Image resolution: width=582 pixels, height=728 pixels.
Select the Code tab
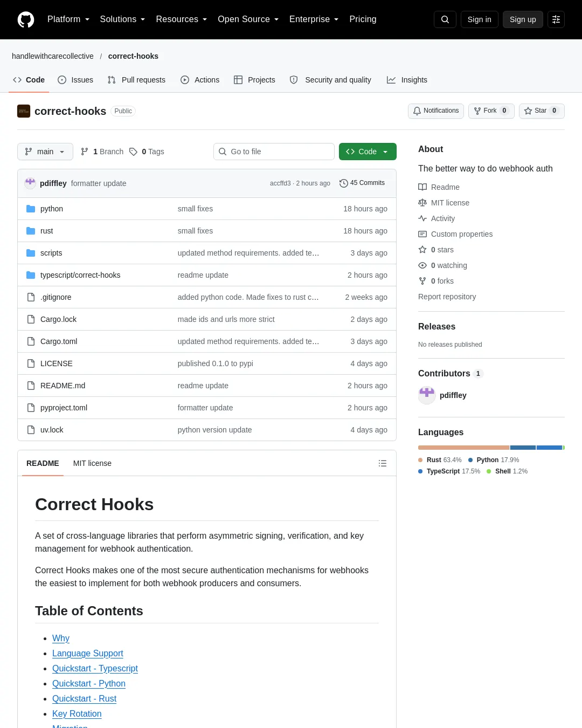[x=29, y=80]
